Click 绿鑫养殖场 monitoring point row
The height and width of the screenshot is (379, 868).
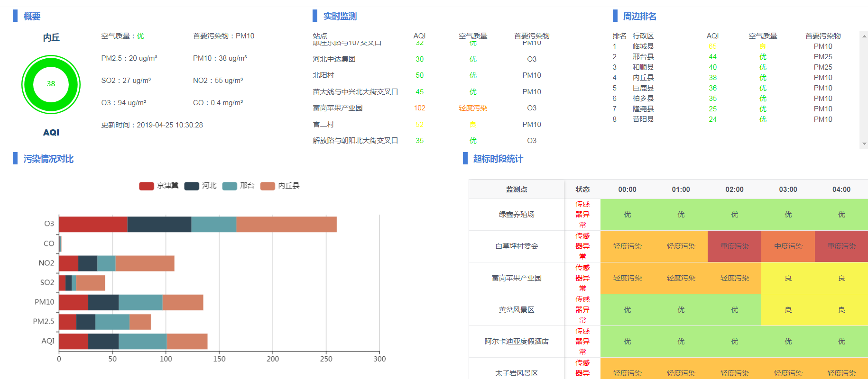click(668, 215)
